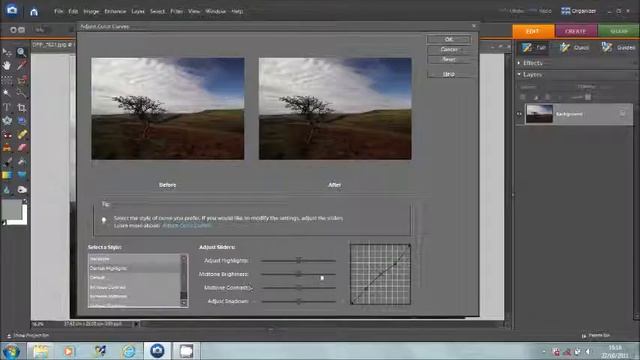Click the Home icon in title bar
Image resolution: width=640 pixels, height=360 pixels.
pyautogui.click(x=34, y=12)
